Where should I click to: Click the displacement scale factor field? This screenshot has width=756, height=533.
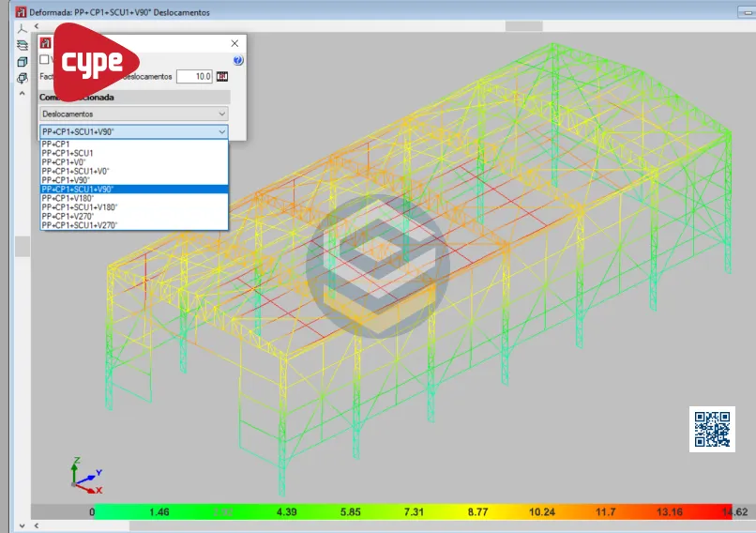tap(195, 77)
